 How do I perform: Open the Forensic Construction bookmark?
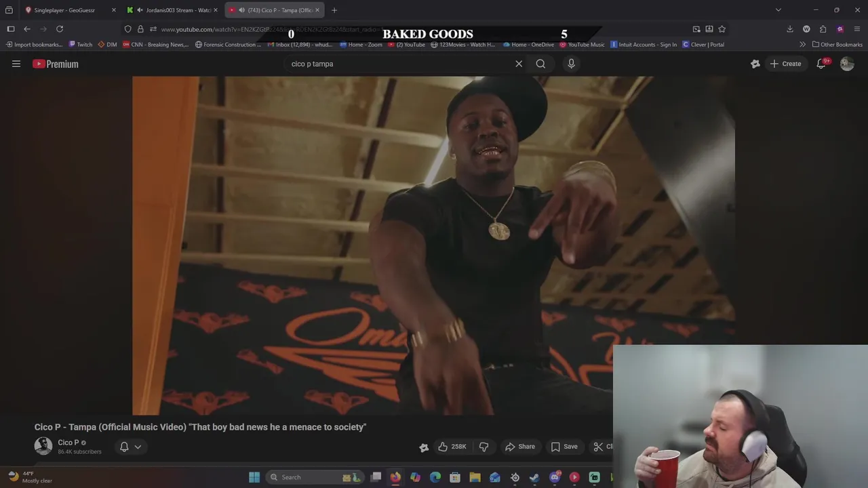point(228,45)
